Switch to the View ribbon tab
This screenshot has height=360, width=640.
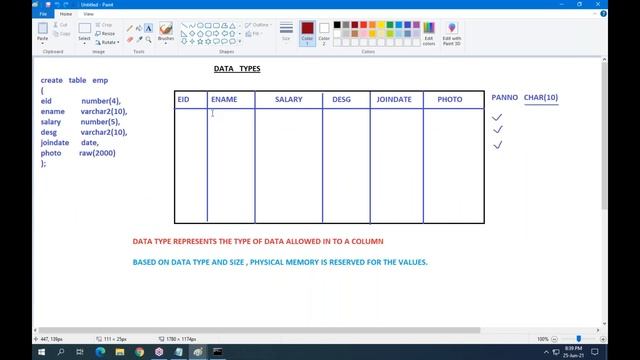click(88, 14)
